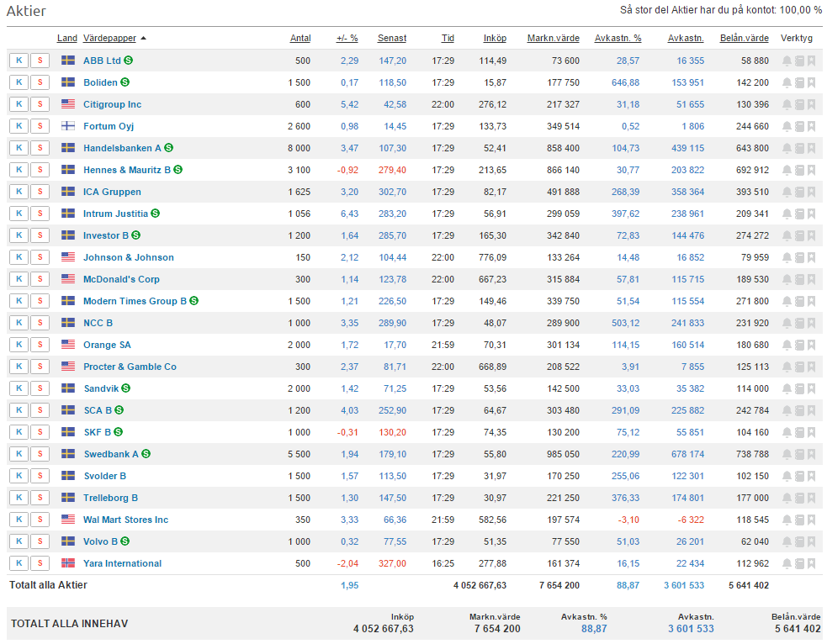The image size is (827, 644).
Task: Click the K buy button for Citigroup Inc
Action: click(19, 104)
